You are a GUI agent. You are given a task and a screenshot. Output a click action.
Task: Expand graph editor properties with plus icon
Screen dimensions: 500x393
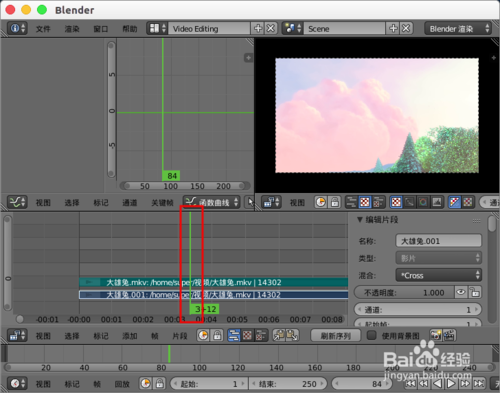(x=248, y=58)
